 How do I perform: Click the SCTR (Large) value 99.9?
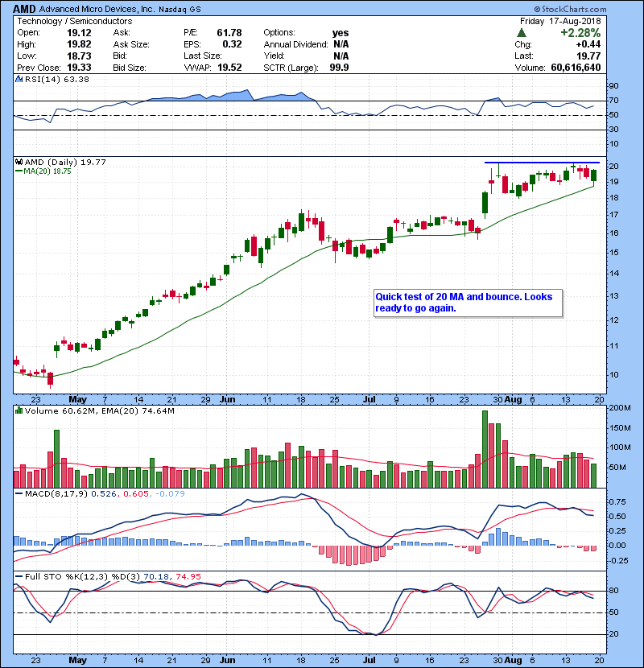coord(339,68)
